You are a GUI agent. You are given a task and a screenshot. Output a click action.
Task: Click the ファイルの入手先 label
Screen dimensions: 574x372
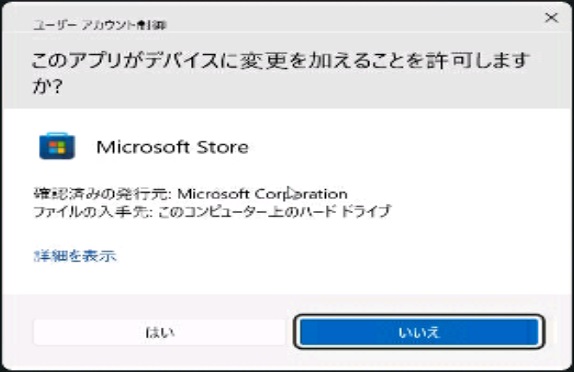click(93, 211)
